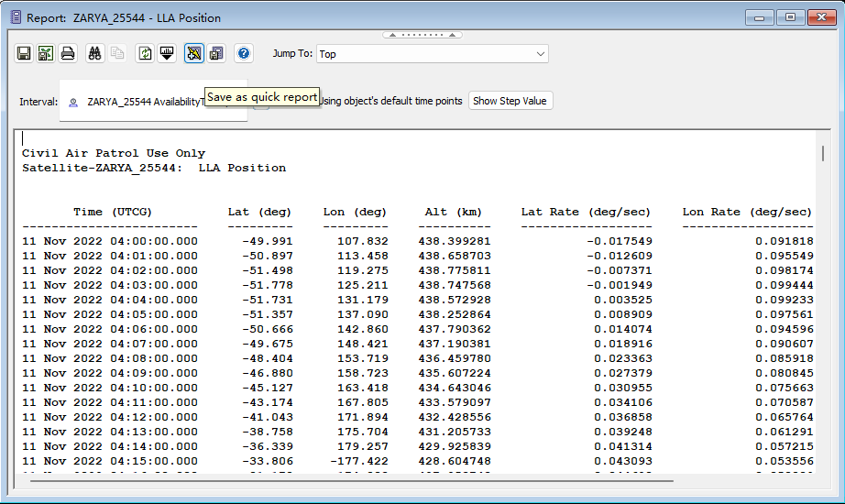Click the Civil Air Patrol Use Only line
This screenshot has width=845, height=504.
(114, 153)
